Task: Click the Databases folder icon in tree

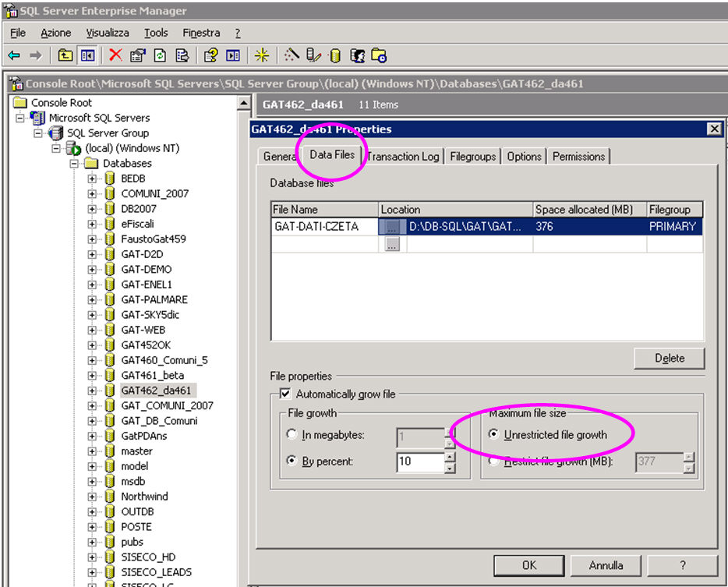Action: [x=91, y=163]
